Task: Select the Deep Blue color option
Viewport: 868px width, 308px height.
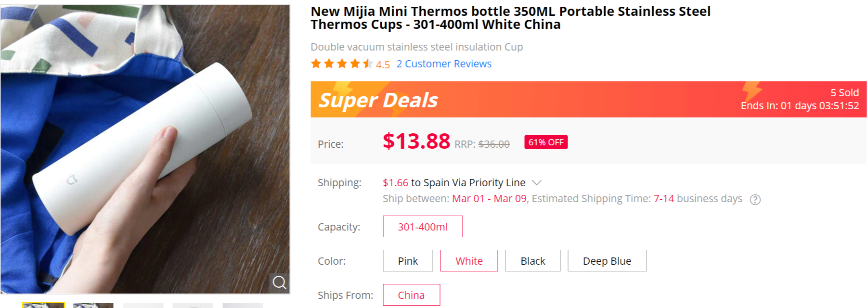Action: point(607,260)
